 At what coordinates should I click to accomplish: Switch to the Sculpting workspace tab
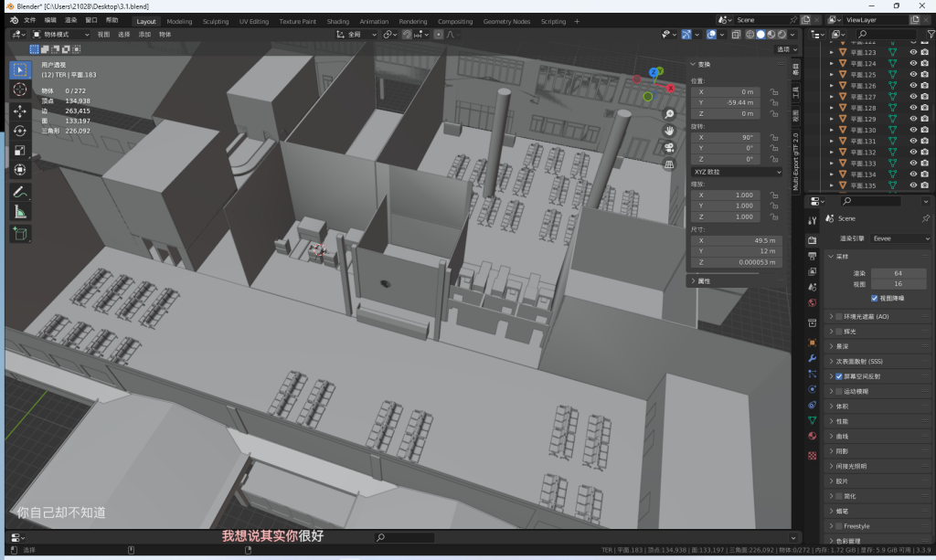click(x=216, y=21)
